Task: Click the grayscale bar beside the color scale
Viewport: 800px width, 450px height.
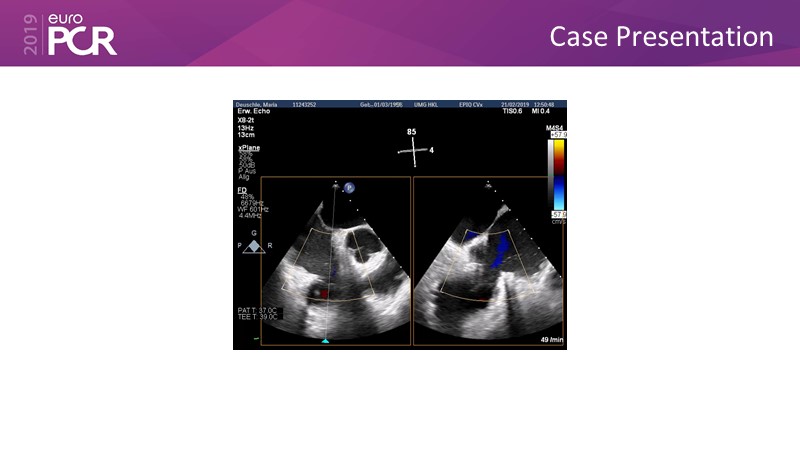Action: [x=550, y=174]
